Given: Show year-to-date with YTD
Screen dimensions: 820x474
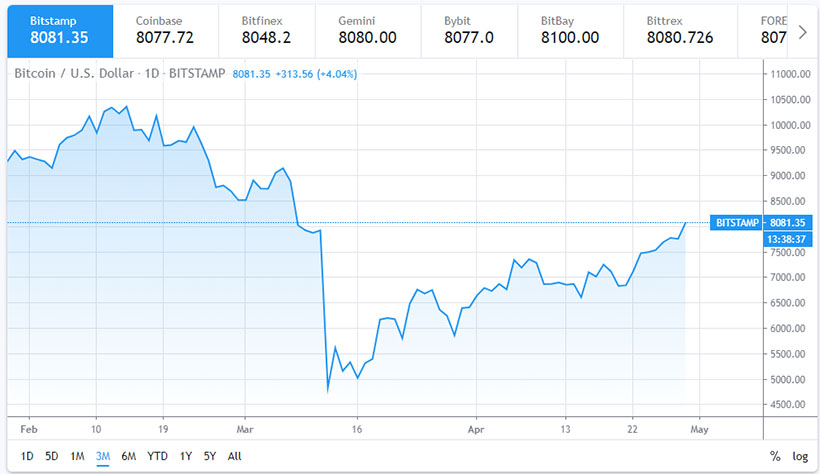Looking at the screenshot, I should [x=156, y=456].
